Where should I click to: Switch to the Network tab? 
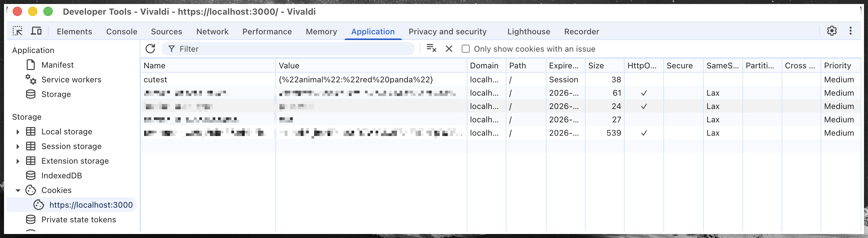212,32
